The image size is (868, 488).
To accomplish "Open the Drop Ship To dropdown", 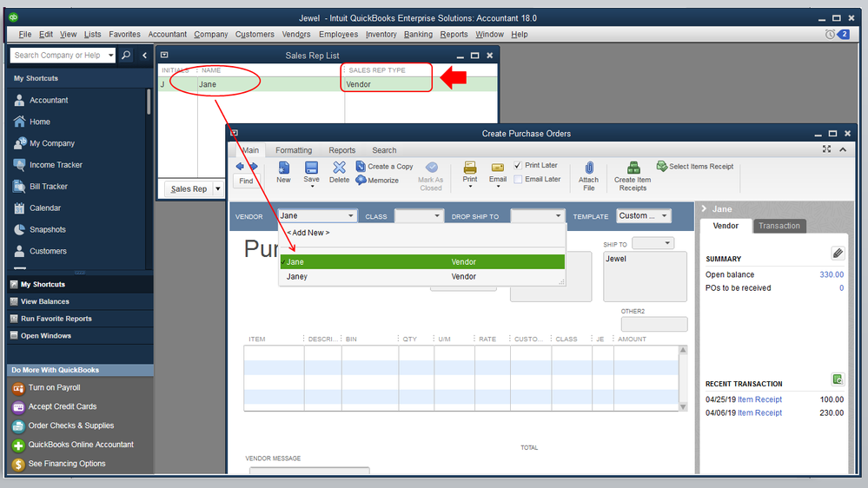I will coord(558,216).
